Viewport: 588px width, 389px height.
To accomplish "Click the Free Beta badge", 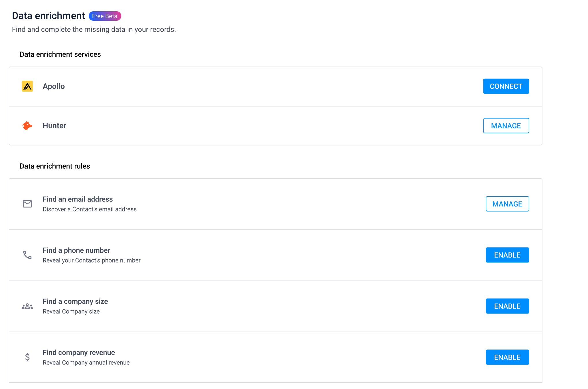I will [x=105, y=16].
